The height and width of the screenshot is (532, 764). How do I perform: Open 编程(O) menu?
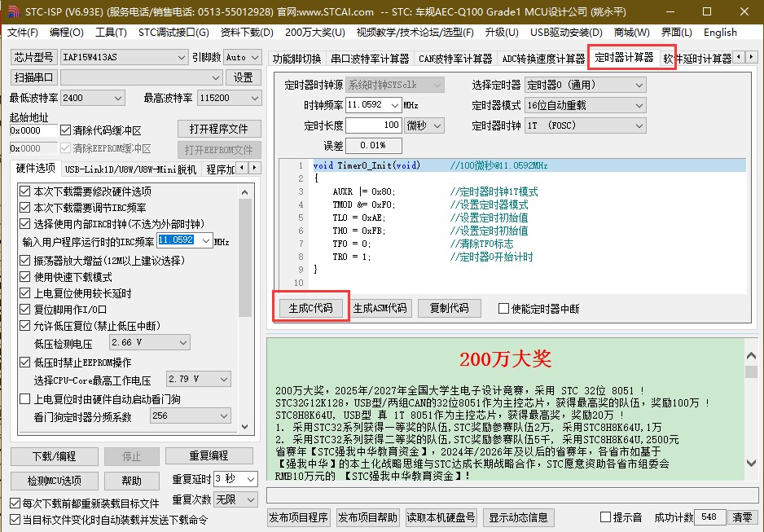pyautogui.click(x=66, y=33)
